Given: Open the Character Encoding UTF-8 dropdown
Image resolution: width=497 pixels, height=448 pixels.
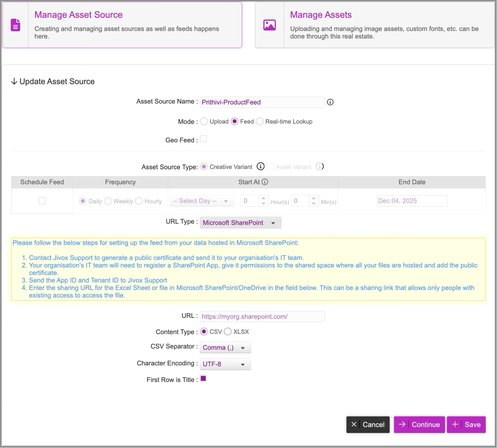Looking at the screenshot, I should (225, 364).
